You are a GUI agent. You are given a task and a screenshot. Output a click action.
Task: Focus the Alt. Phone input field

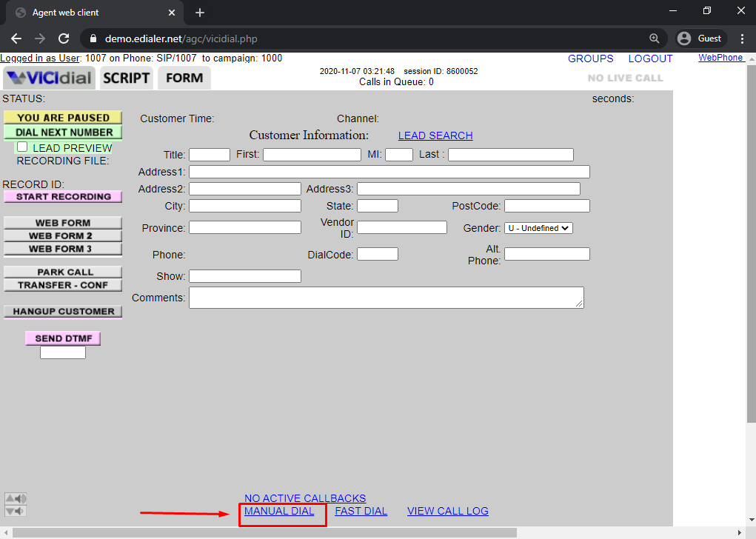(546, 254)
